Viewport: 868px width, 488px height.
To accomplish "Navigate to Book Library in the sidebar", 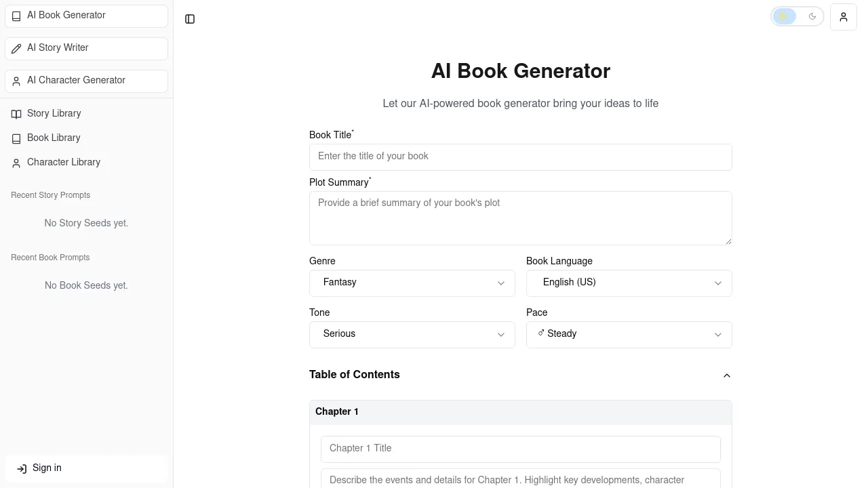I will (53, 138).
